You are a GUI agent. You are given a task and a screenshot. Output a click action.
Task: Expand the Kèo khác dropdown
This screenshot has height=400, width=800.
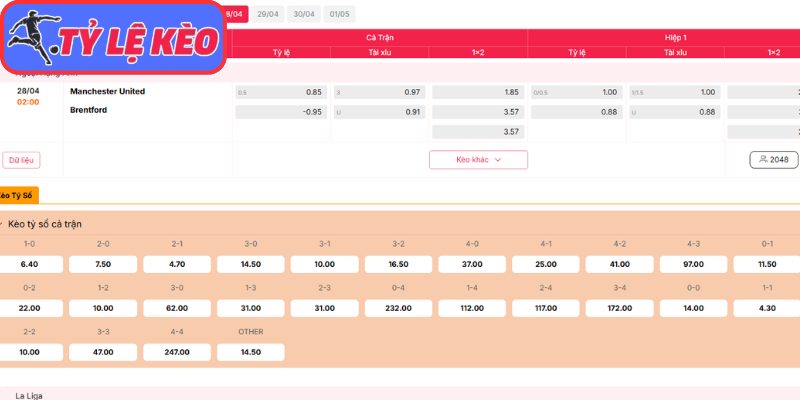click(x=478, y=159)
